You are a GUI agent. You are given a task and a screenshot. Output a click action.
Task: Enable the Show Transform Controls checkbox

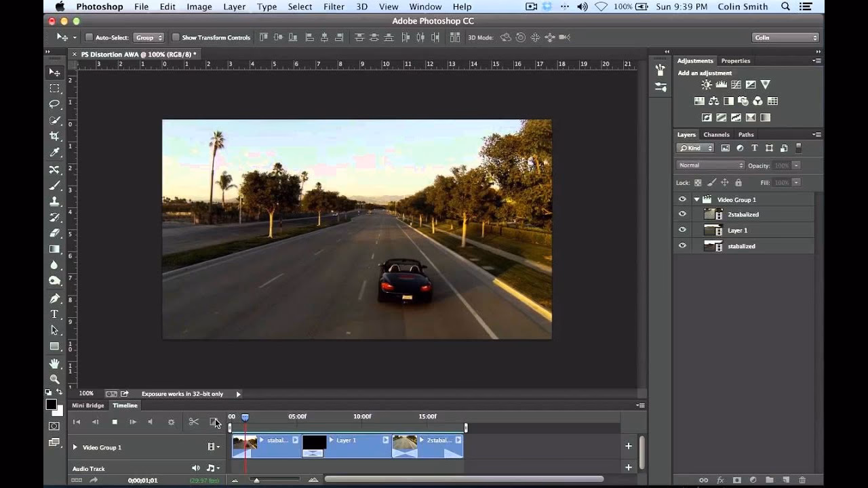point(176,37)
